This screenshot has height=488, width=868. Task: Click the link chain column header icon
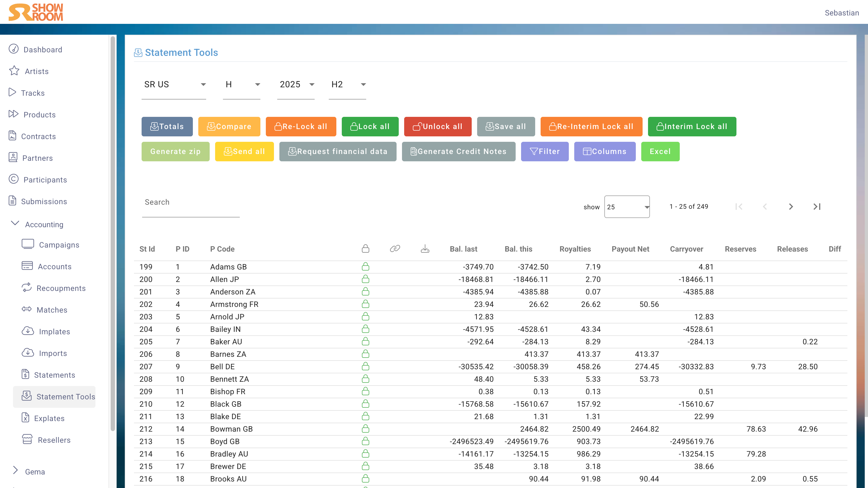[395, 249]
